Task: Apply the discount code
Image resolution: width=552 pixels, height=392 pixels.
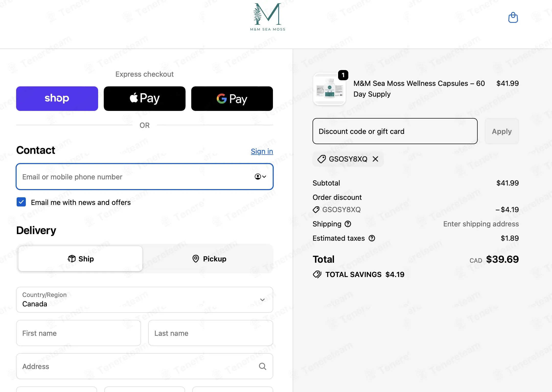Action: [502, 131]
